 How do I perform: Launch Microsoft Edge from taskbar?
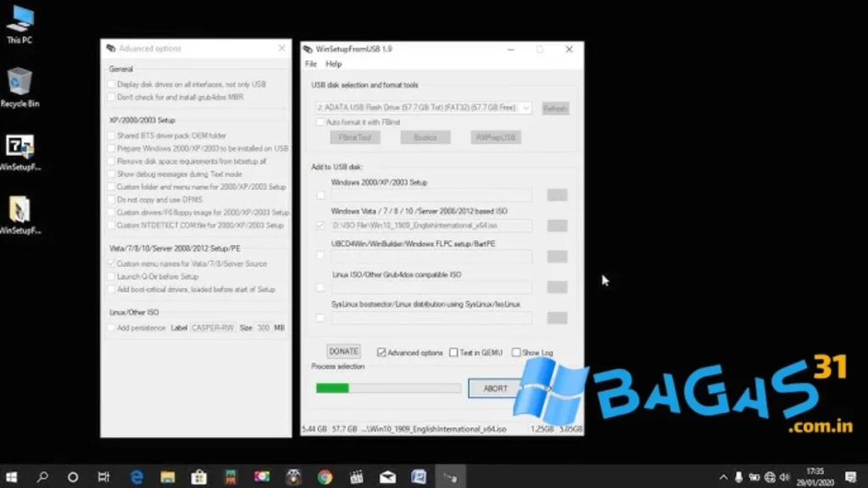pyautogui.click(x=136, y=477)
